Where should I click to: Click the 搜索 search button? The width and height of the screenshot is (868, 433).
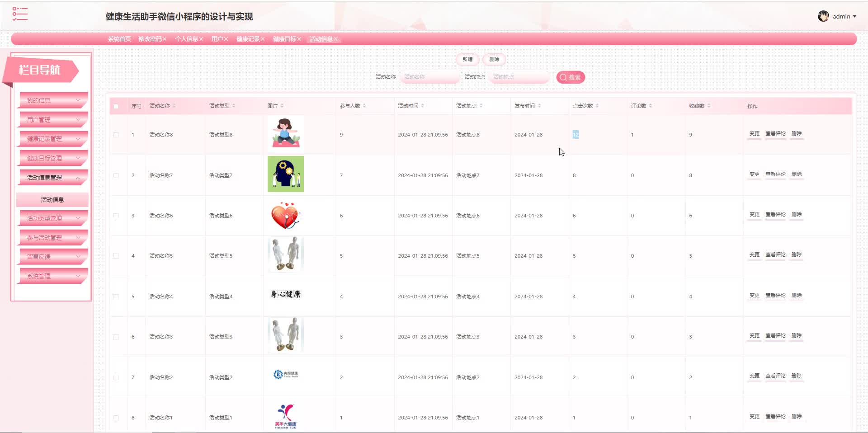pos(571,77)
